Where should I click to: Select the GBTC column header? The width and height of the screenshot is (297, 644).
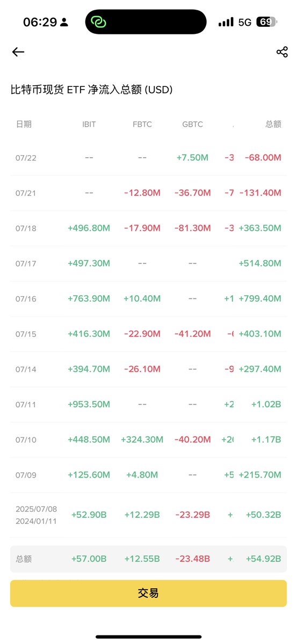click(193, 124)
